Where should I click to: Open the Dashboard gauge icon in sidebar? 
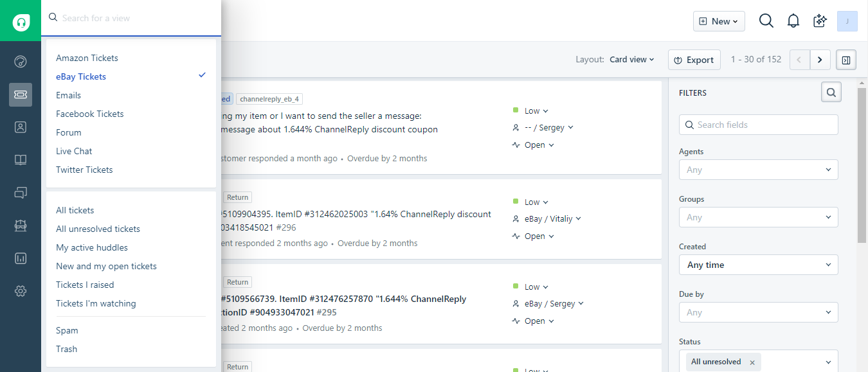21,62
